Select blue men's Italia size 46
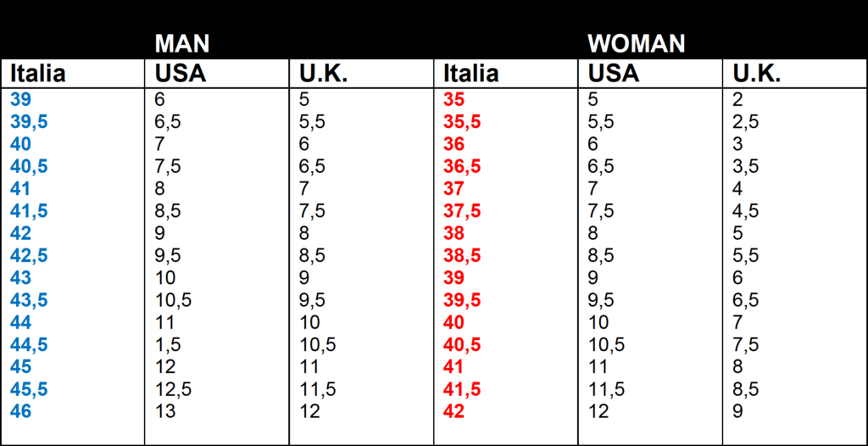868x446 pixels. (x=21, y=410)
